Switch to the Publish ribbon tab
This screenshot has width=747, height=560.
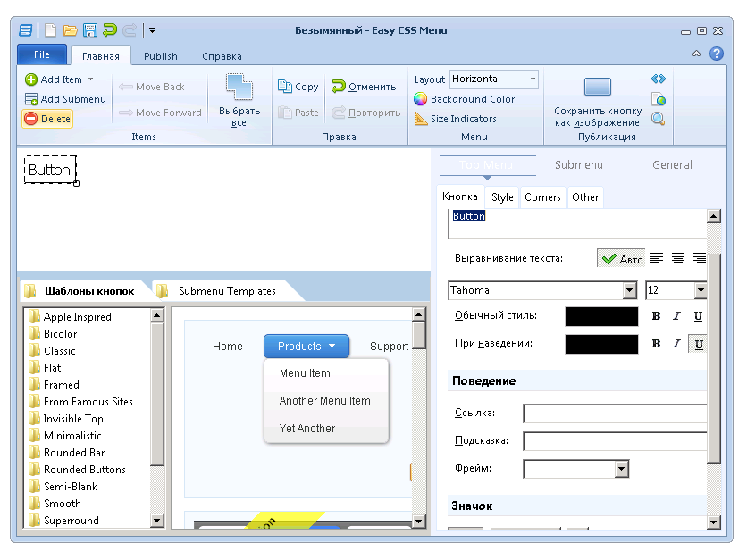tap(161, 56)
